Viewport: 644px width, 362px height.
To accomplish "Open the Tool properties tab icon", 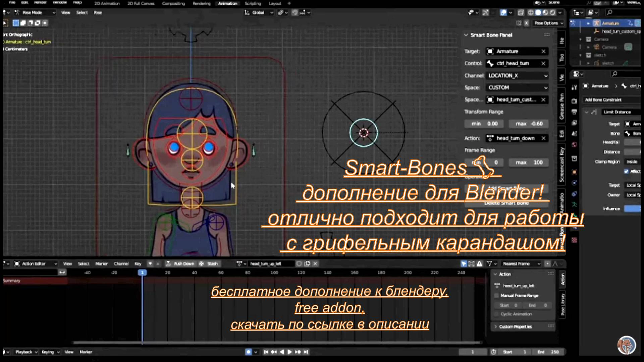I will pyautogui.click(x=574, y=87).
